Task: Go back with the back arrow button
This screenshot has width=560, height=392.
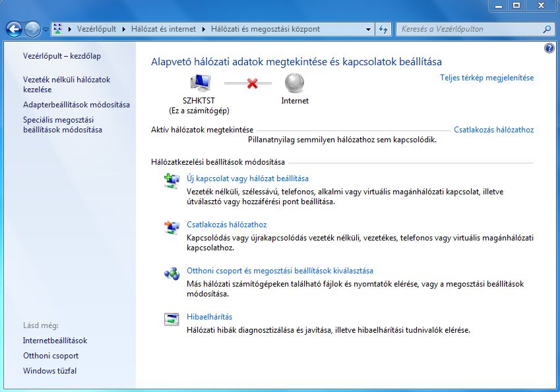Action: pos(15,29)
